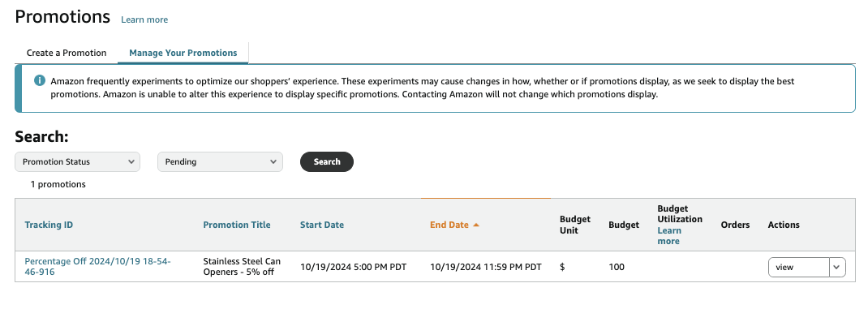Click the Promotions page heading

tap(62, 16)
